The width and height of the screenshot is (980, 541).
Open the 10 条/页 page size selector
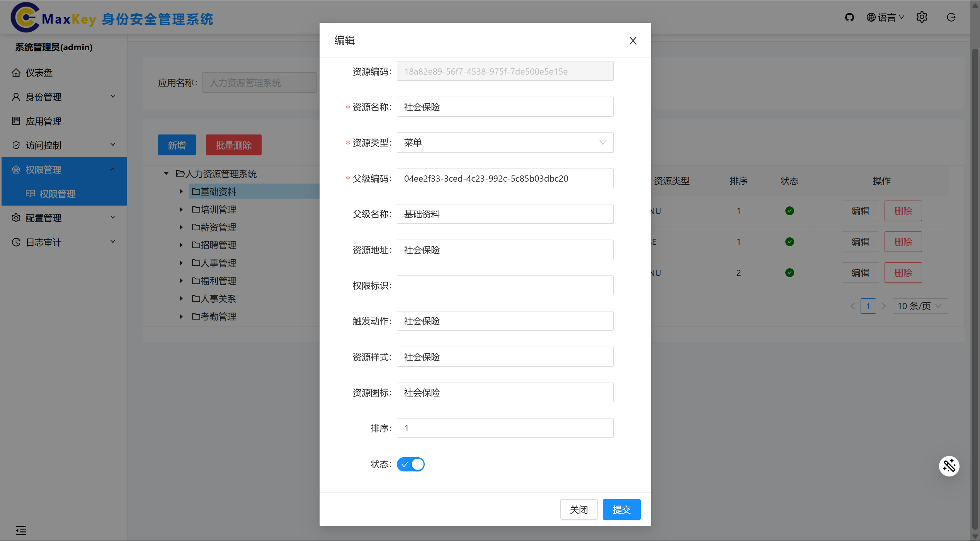click(x=920, y=306)
